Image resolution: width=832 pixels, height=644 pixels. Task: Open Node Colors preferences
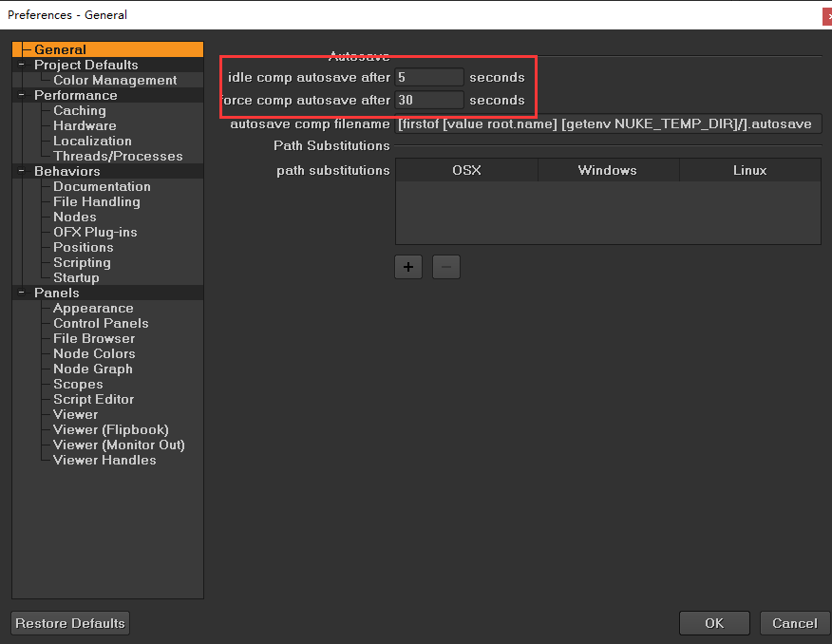pyautogui.click(x=94, y=353)
